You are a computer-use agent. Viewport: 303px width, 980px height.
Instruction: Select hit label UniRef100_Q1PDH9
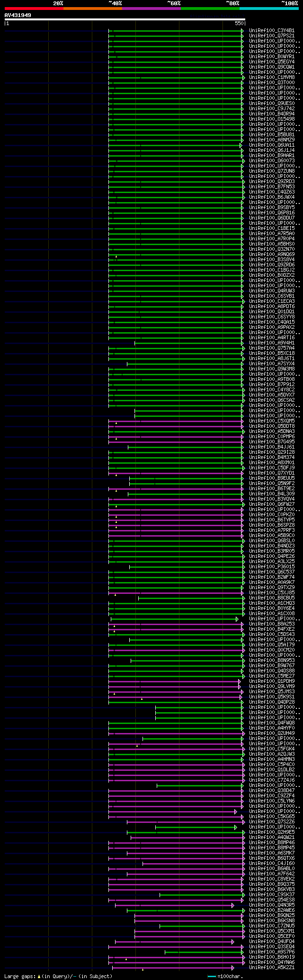(272, 681)
